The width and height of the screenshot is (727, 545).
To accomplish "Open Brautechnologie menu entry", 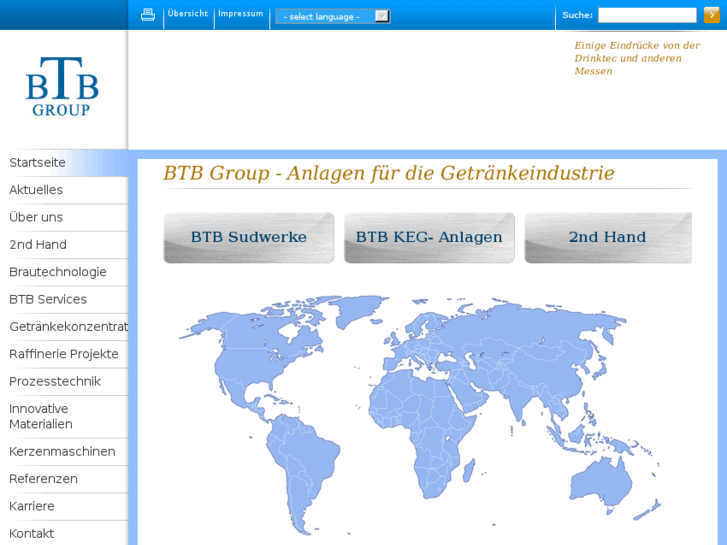I will (64, 272).
